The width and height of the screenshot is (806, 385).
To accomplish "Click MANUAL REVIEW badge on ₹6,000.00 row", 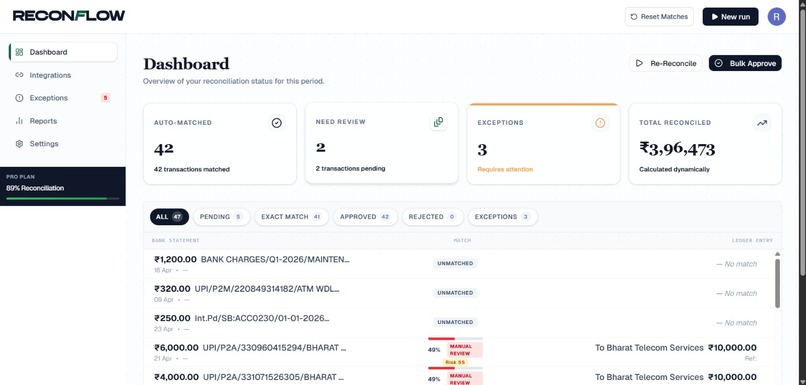I will coord(464,350).
